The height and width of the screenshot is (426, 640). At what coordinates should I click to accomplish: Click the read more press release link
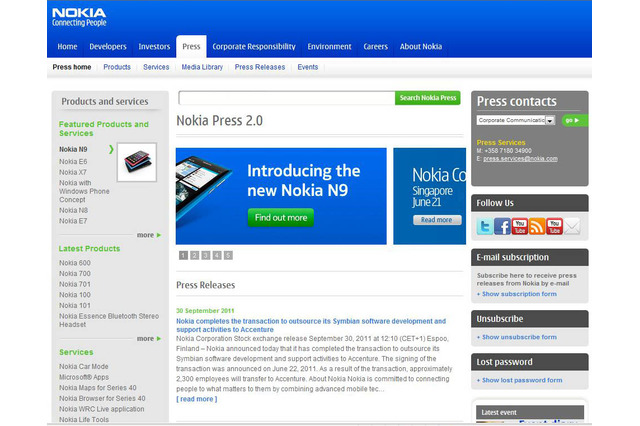pyautogui.click(x=197, y=399)
